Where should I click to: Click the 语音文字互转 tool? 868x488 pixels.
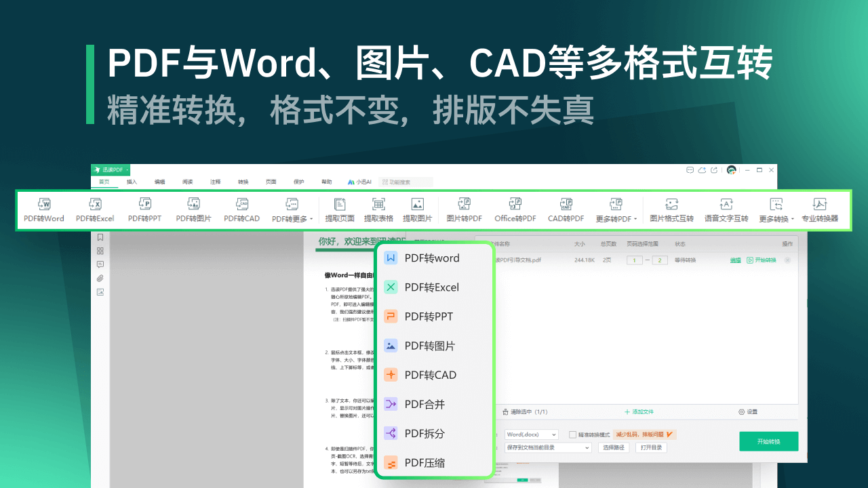[726, 210]
